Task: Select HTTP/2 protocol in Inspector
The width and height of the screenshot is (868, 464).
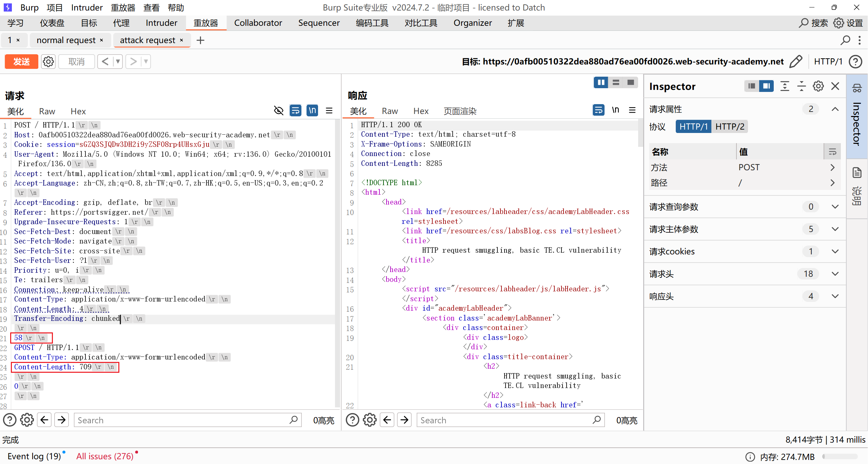Action: [x=730, y=127]
